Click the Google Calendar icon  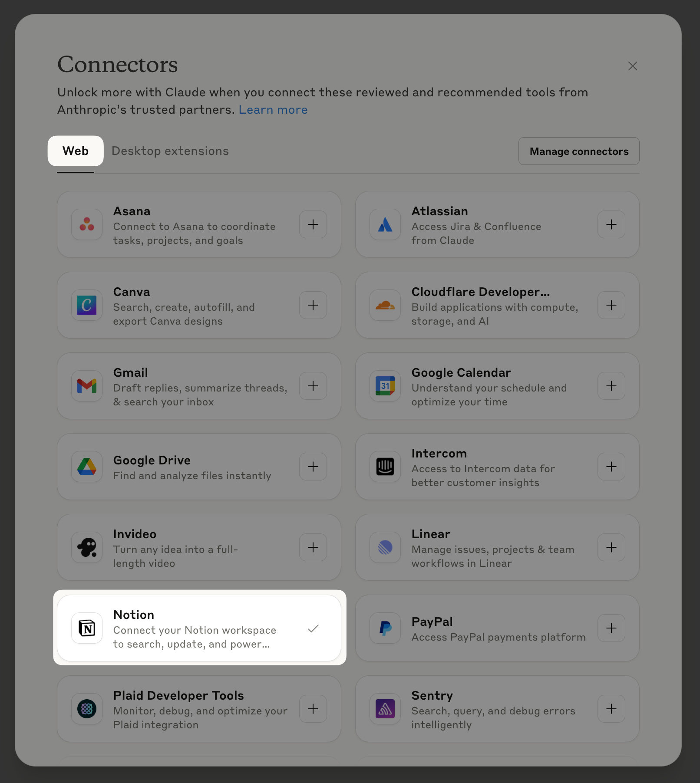385,386
